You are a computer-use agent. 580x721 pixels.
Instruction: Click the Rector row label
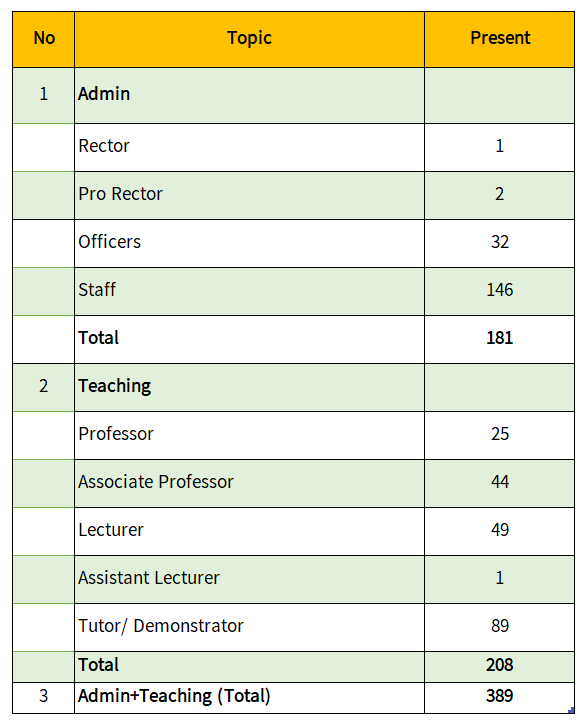[104, 146]
